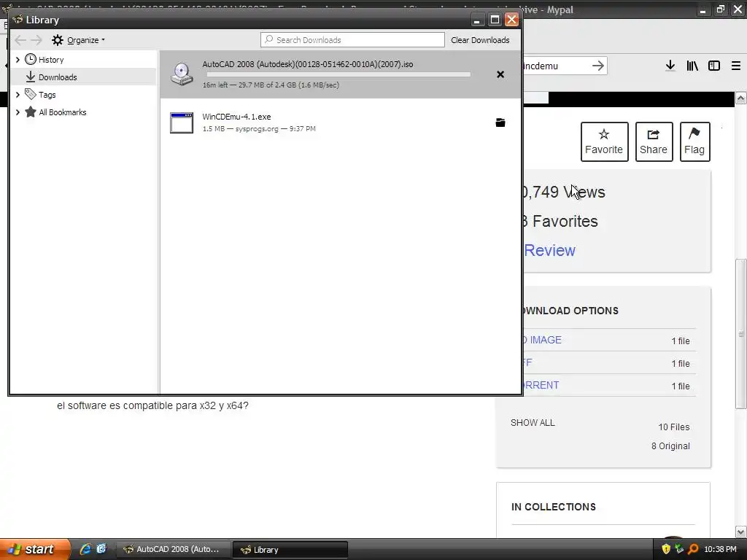The image size is (747, 560).
Task: Open Mypal hamburger menu
Action: [736, 66]
